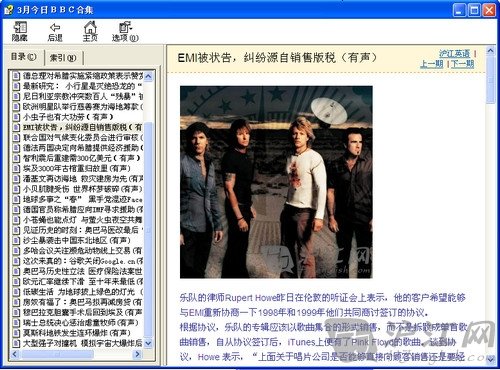Click page icon beside 德法两国决定向希腊提供
Image resolution: width=500 pixels, height=370 pixels.
[16, 148]
